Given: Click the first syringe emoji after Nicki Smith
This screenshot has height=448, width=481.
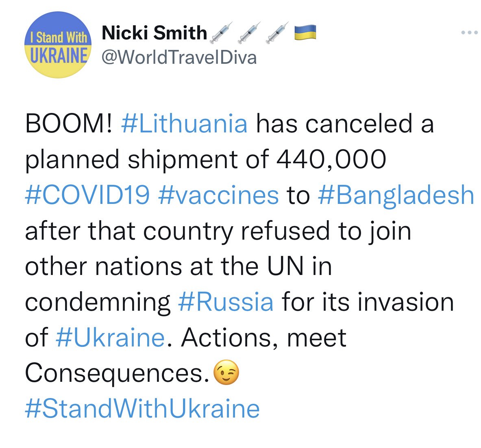Looking at the screenshot, I should (x=221, y=32).
